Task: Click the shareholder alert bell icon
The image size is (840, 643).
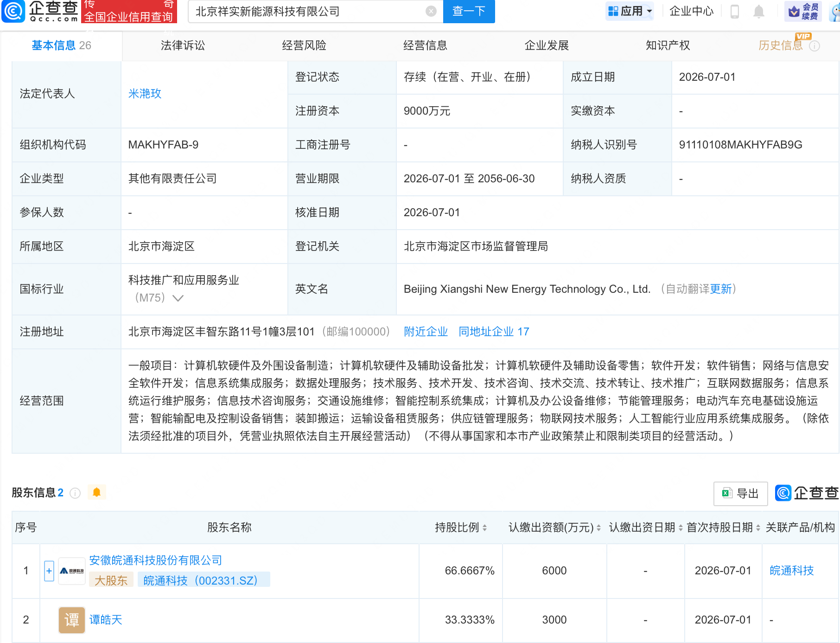Action: (x=96, y=492)
